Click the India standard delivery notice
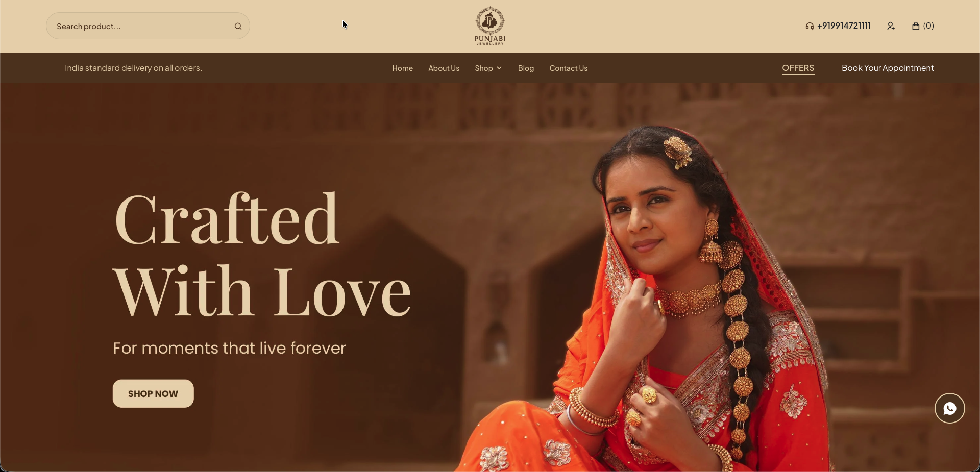 point(133,68)
